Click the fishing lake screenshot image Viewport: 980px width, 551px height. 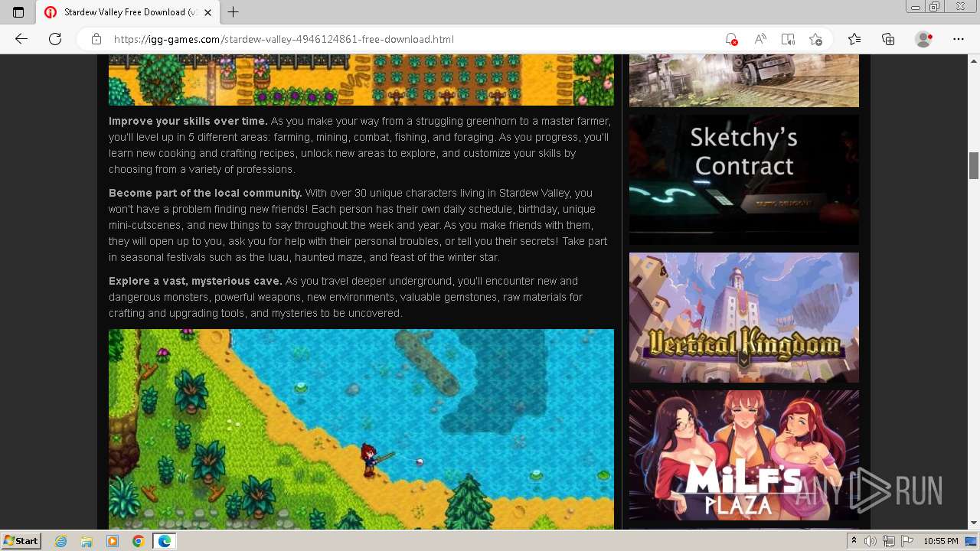pos(361,429)
